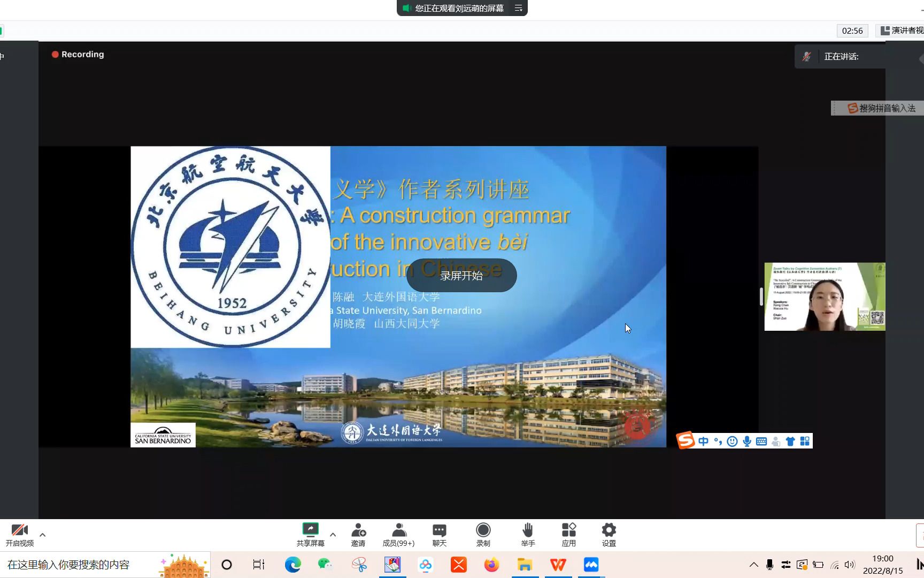Image resolution: width=924 pixels, height=578 pixels.
Task: Click the muted microphone icon beside 正在讲话
Action: tap(807, 56)
